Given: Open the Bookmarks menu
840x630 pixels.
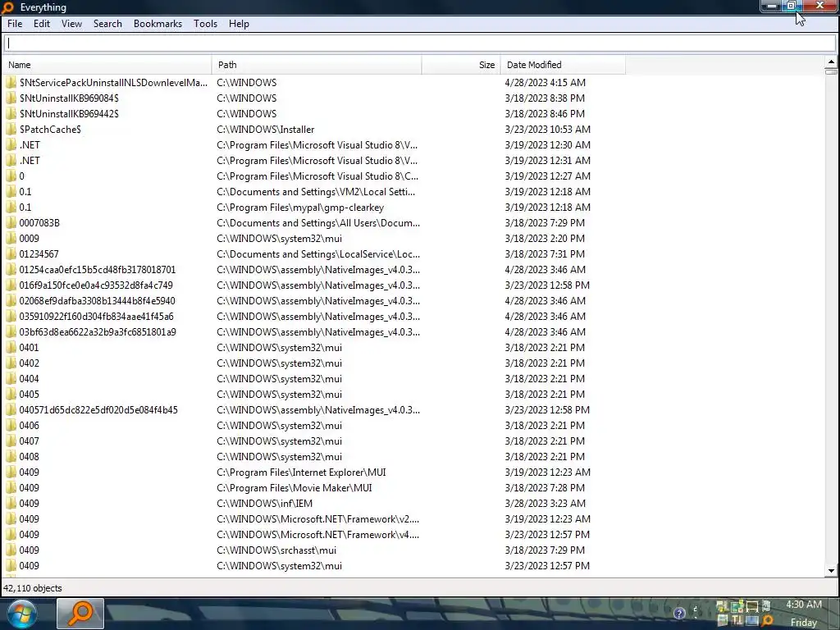Looking at the screenshot, I should tap(157, 24).
